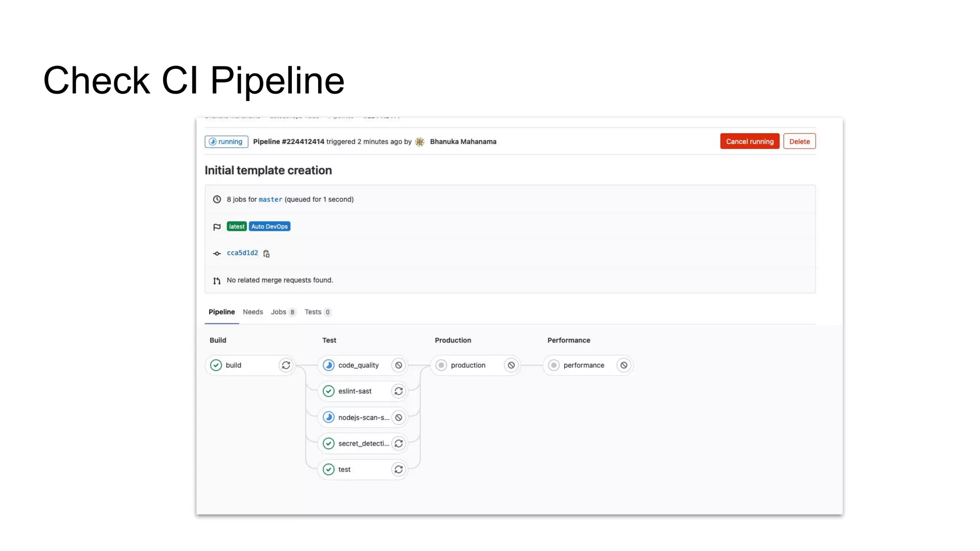Image resolution: width=980 pixels, height=551 pixels.
Task: Retry the eslint-sast job
Action: pyautogui.click(x=399, y=391)
